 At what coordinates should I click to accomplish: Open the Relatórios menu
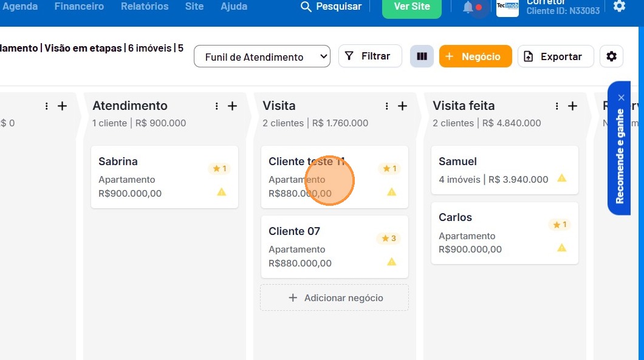(x=145, y=6)
